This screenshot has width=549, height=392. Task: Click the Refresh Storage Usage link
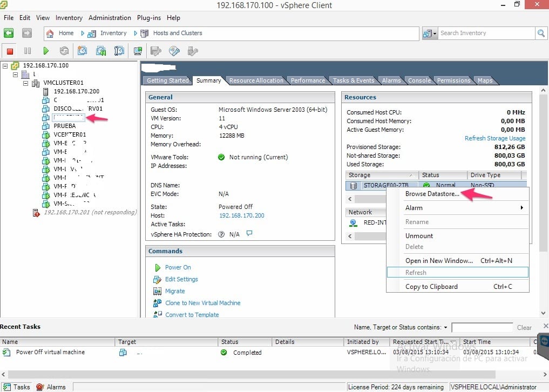[494, 138]
